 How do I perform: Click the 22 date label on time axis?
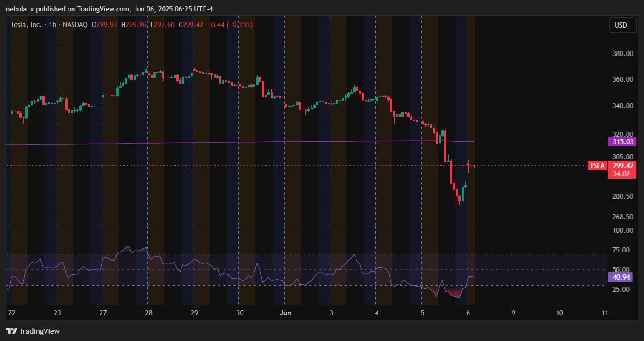coord(12,313)
